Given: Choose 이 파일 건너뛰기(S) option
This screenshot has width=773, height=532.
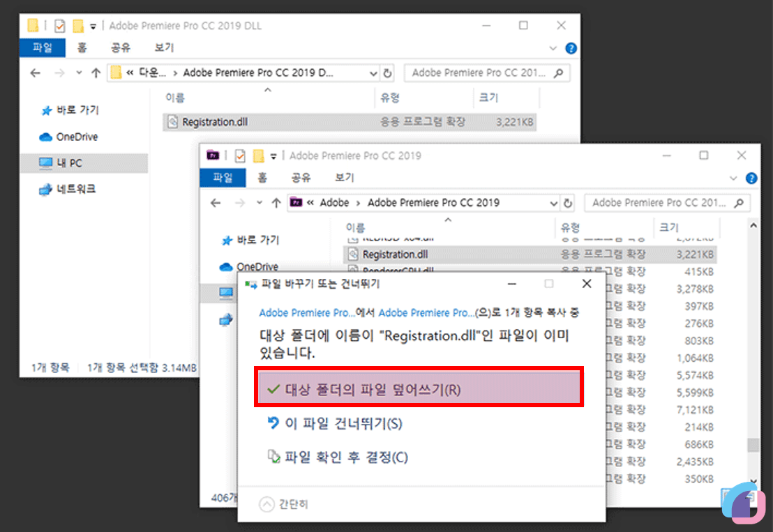Looking at the screenshot, I should [334, 423].
